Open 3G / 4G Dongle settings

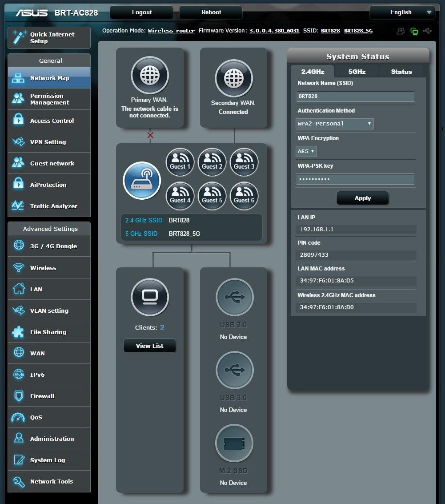click(x=49, y=246)
